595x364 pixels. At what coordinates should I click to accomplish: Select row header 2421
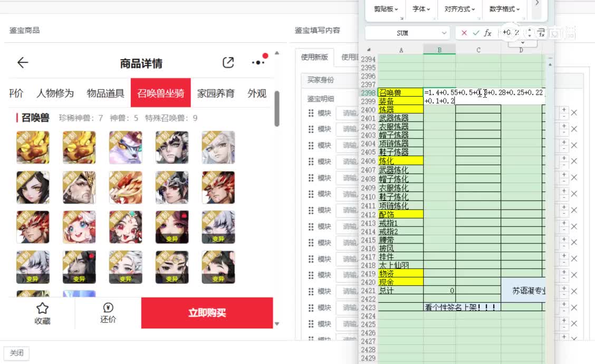pos(368,291)
